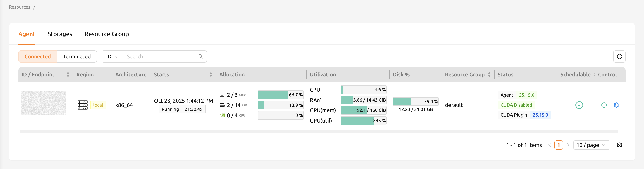The image size is (644, 169).
Task: Open the ID filter dropdown
Action: pyautogui.click(x=112, y=57)
